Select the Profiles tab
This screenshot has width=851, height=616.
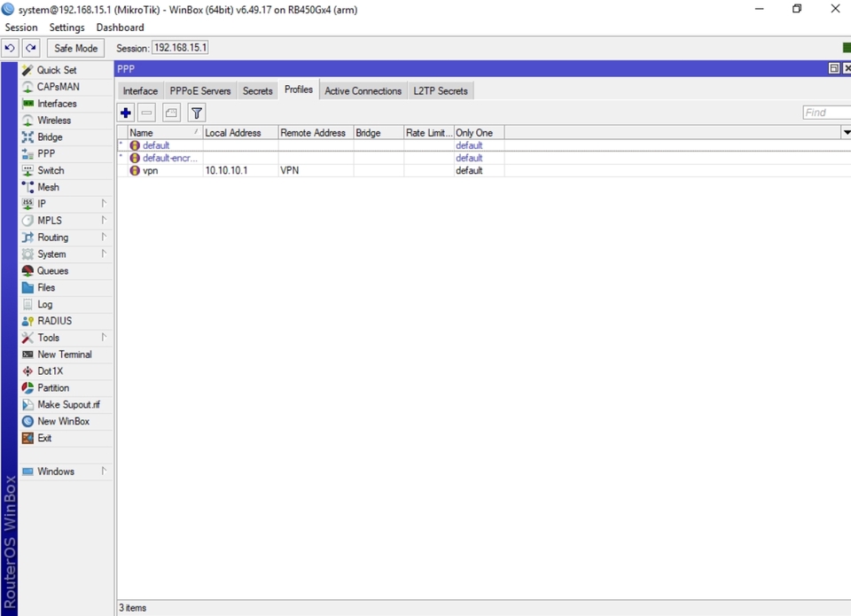coord(299,90)
